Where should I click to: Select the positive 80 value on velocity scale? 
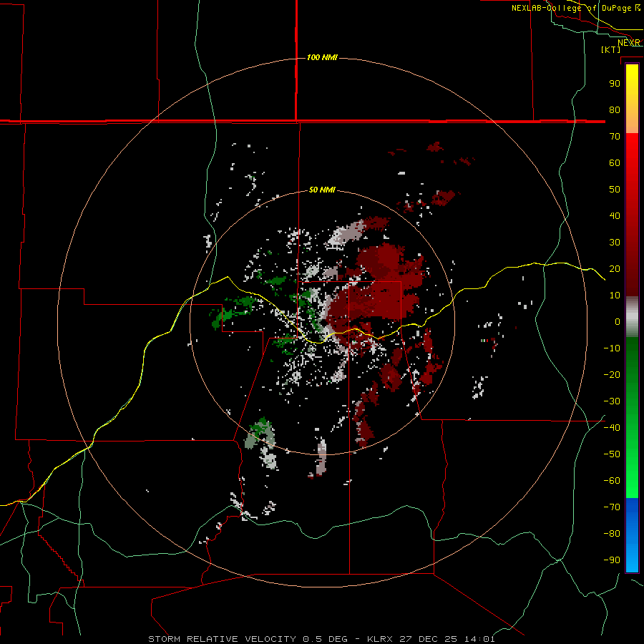click(615, 109)
